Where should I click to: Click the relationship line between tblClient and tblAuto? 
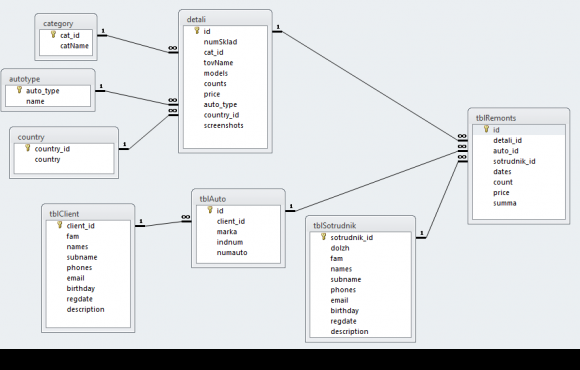click(163, 223)
